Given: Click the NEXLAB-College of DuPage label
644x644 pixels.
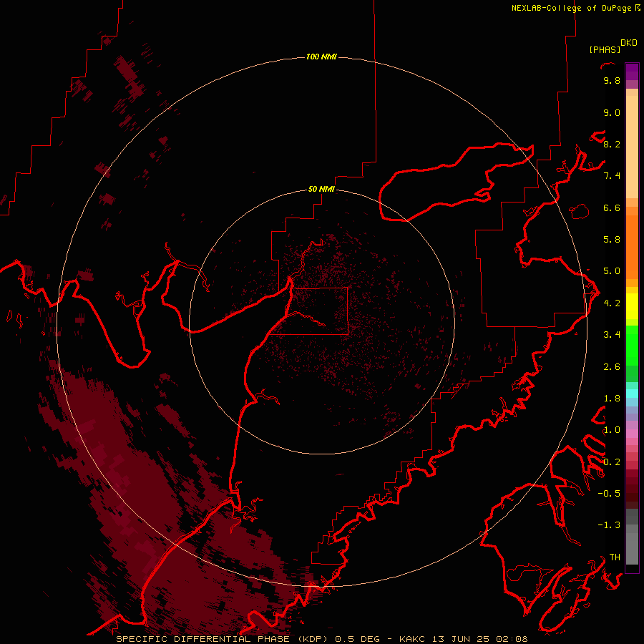Looking at the screenshot, I should coord(571,8).
